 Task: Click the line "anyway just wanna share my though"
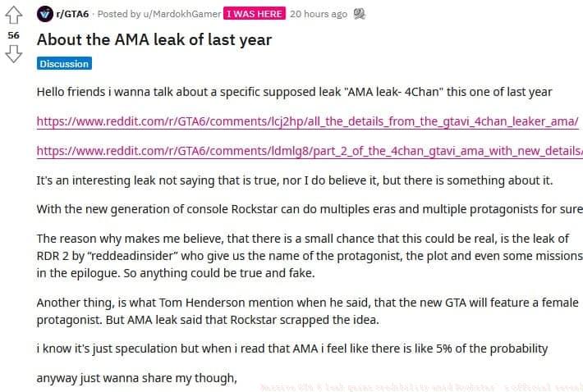(x=136, y=378)
